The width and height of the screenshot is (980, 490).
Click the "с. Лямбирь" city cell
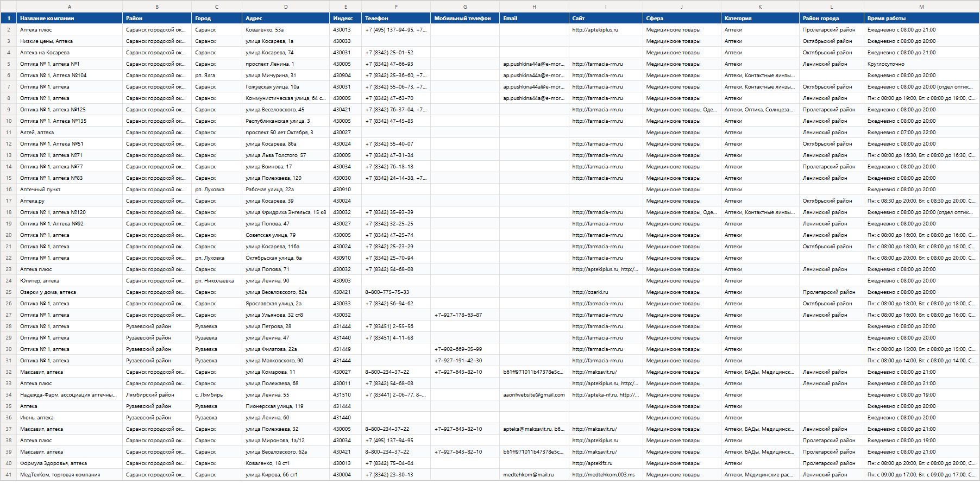217,394
